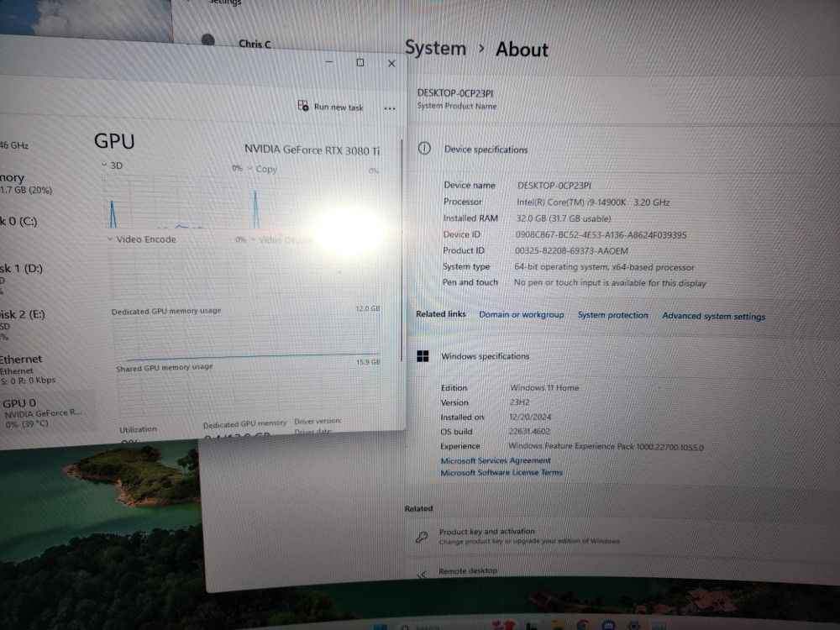Click Version value 23H2
The image size is (840, 630).
click(x=520, y=402)
